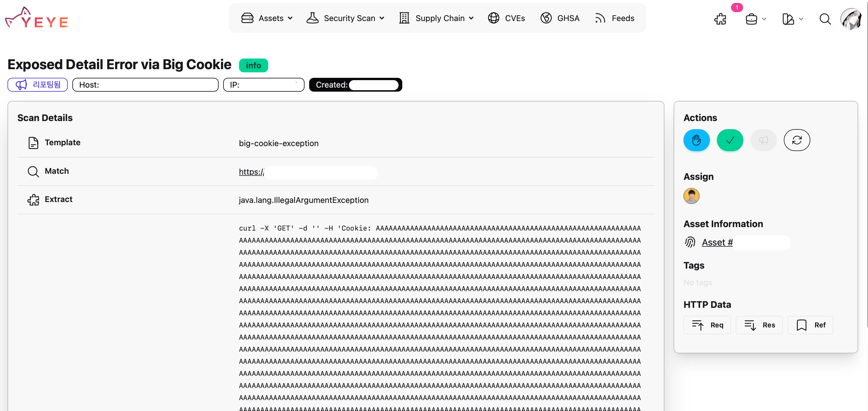Click the assigned user avatar

pyautogui.click(x=691, y=196)
